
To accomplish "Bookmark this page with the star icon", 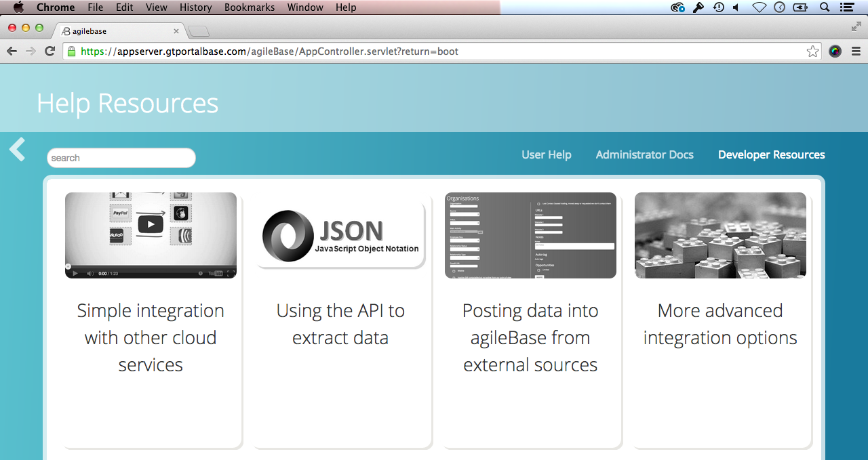I will pyautogui.click(x=812, y=51).
